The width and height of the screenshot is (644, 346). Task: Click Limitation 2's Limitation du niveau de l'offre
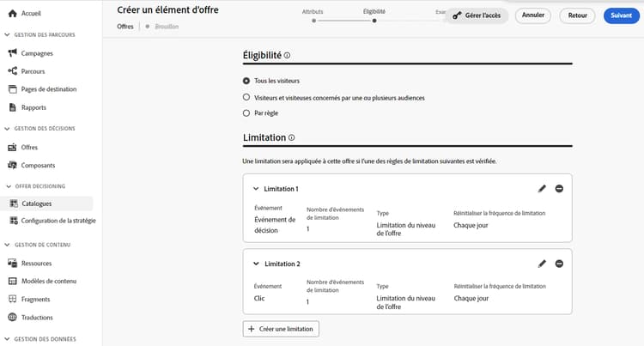point(406,302)
